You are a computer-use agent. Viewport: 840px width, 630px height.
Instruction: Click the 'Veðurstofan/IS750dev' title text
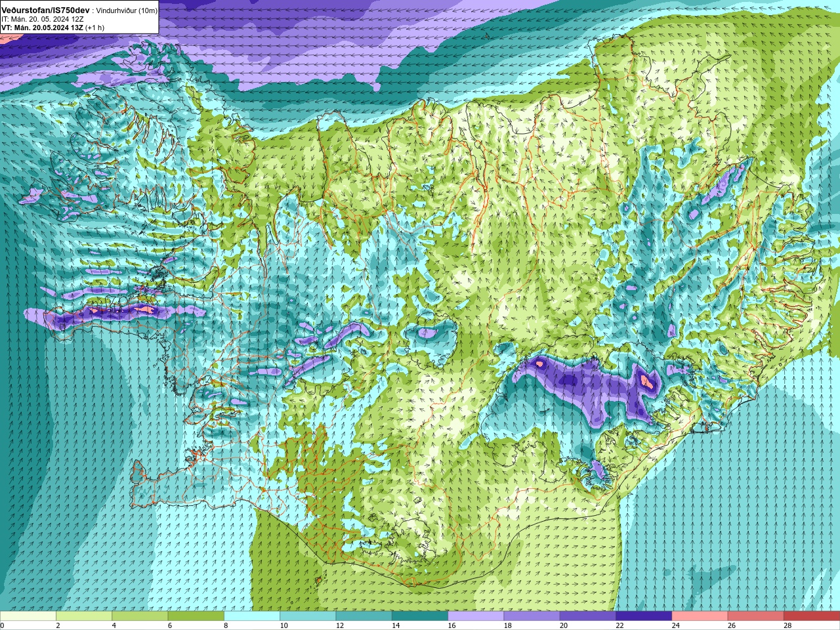[x=45, y=10]
